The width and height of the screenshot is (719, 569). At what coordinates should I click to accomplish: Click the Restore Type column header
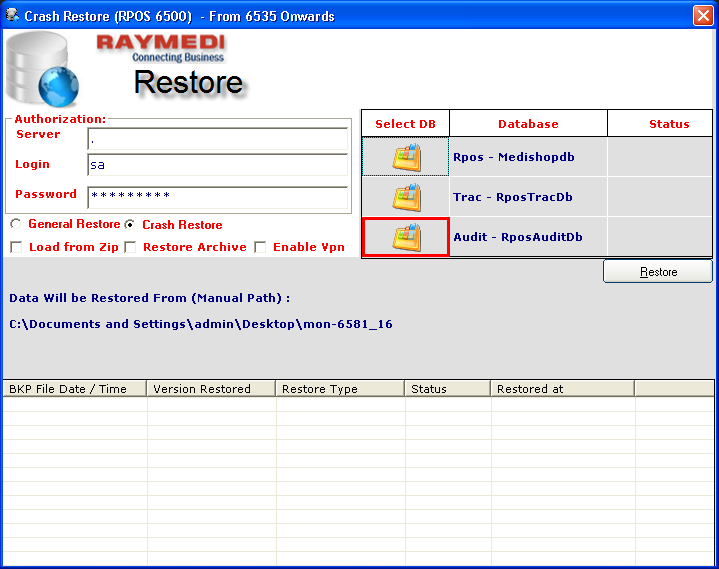click(340, 388)
